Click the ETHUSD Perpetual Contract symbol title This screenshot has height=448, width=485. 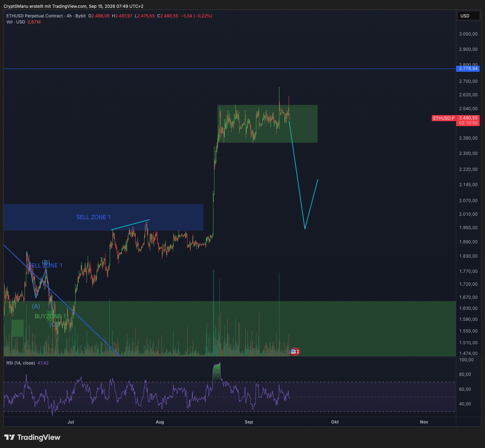point(35,16)
